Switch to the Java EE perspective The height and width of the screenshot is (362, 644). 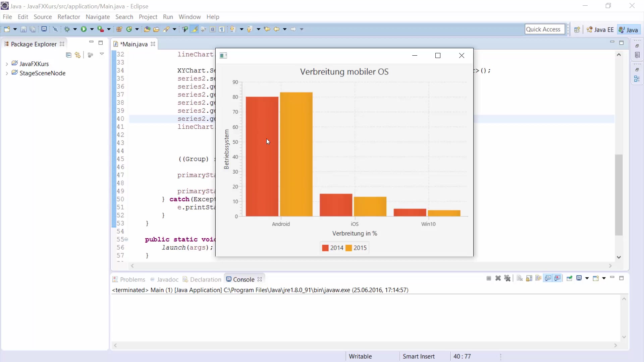(600, 29)
